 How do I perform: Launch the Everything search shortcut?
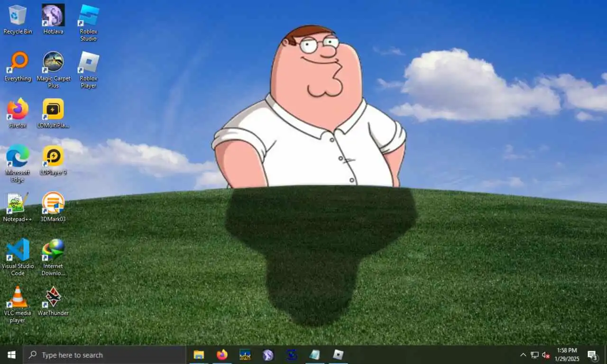pyautogui.click(x=18, y=66)
